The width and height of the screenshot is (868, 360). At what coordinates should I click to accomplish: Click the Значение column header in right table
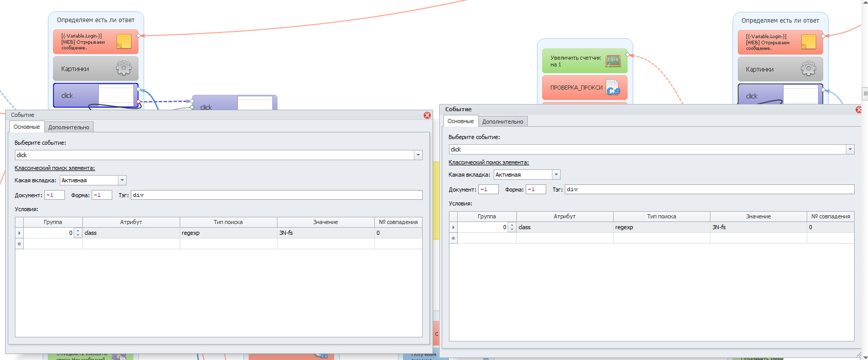pos(758,216)
